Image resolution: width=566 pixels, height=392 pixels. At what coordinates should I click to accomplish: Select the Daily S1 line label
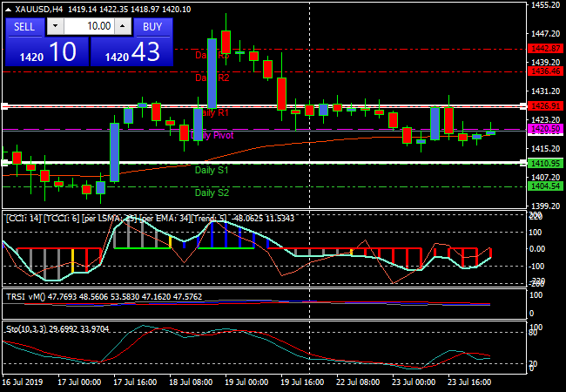212,170
